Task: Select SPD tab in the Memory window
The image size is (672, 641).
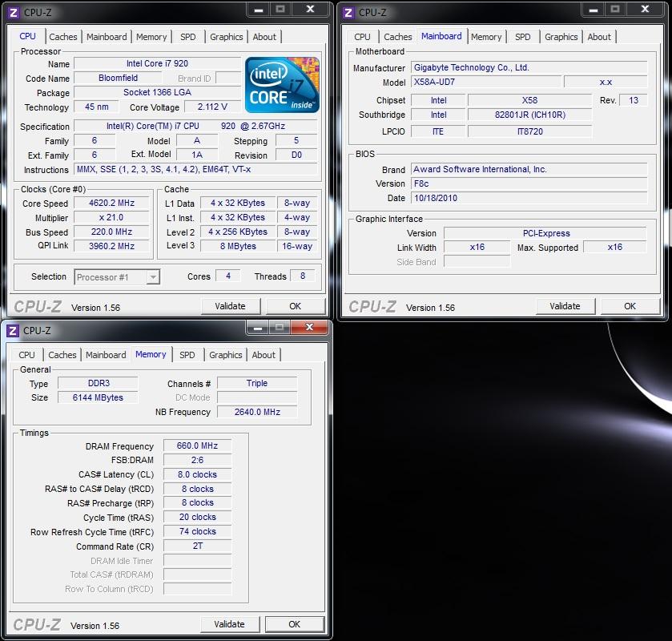Action: [x=187, y=355]
